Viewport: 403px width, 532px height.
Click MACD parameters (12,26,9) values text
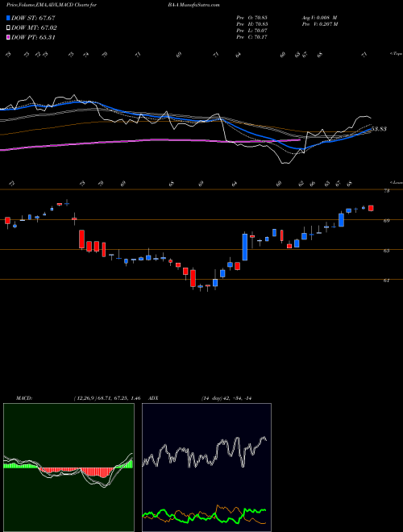106,398
